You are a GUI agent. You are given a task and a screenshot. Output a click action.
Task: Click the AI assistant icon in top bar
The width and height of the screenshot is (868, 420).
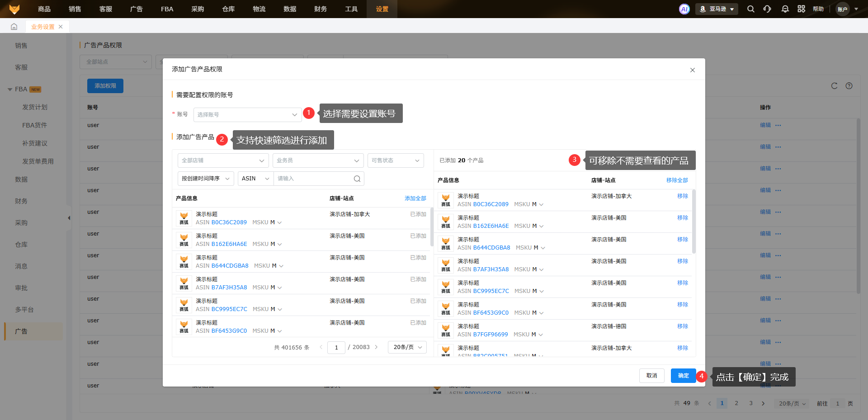[684, 9]
